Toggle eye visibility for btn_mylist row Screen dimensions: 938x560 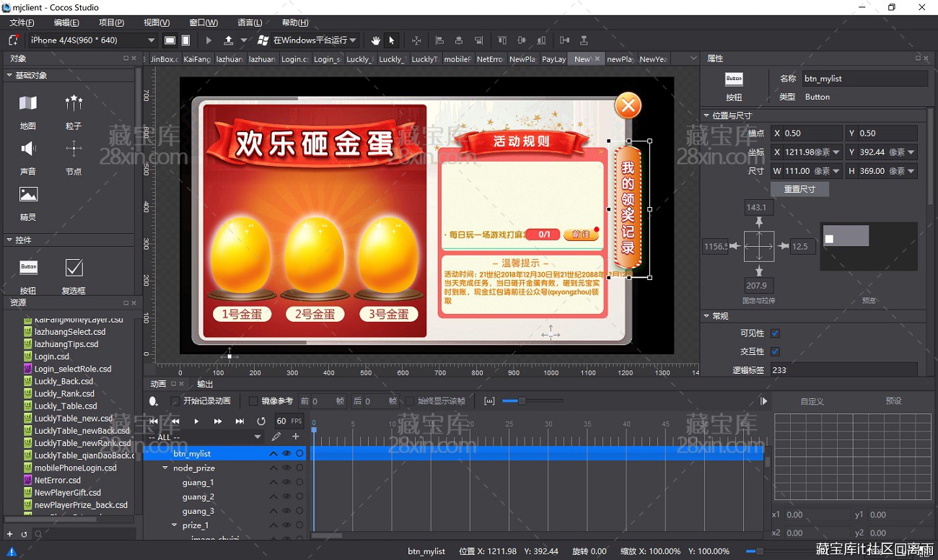[286, 453]
